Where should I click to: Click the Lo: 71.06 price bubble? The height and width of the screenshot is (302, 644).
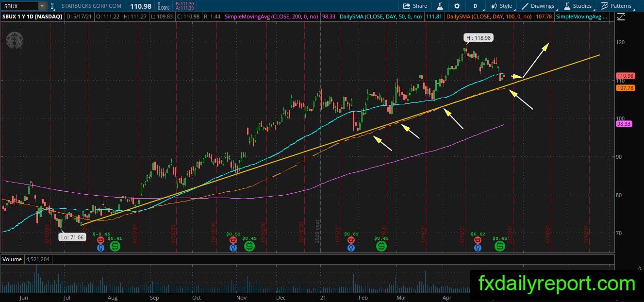click(x=71, y=237)
